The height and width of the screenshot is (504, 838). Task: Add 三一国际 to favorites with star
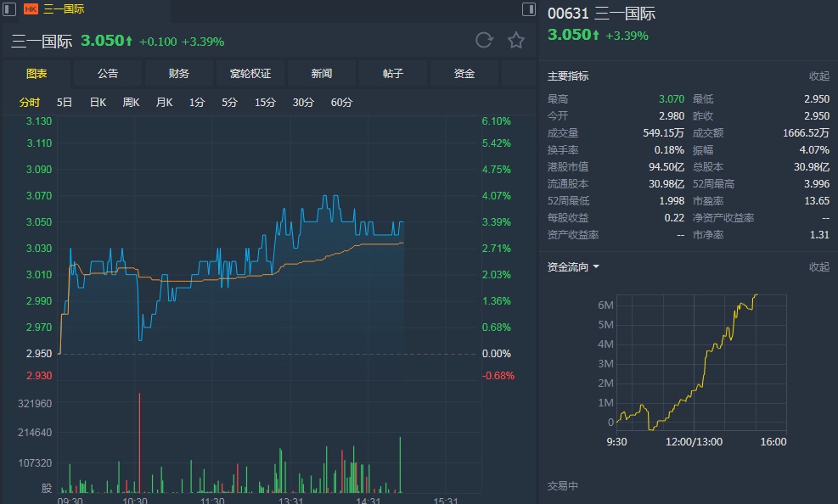(x=516, y=40)
